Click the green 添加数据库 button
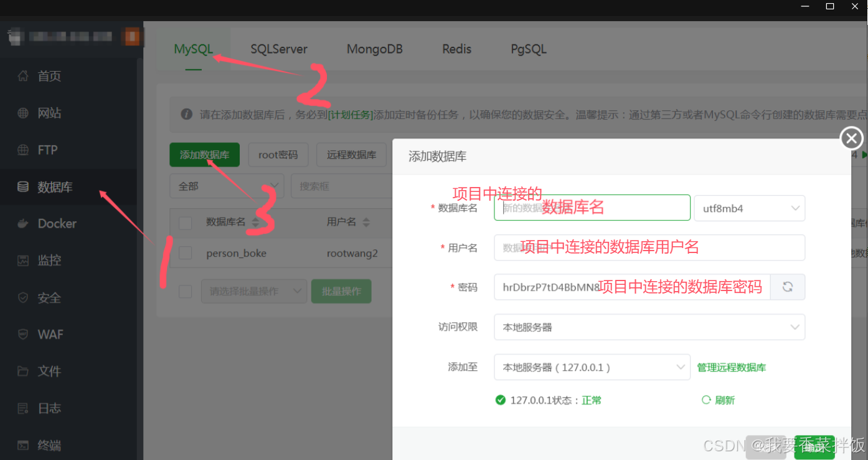This screenshot has height=460, width=868. [204, 155]
